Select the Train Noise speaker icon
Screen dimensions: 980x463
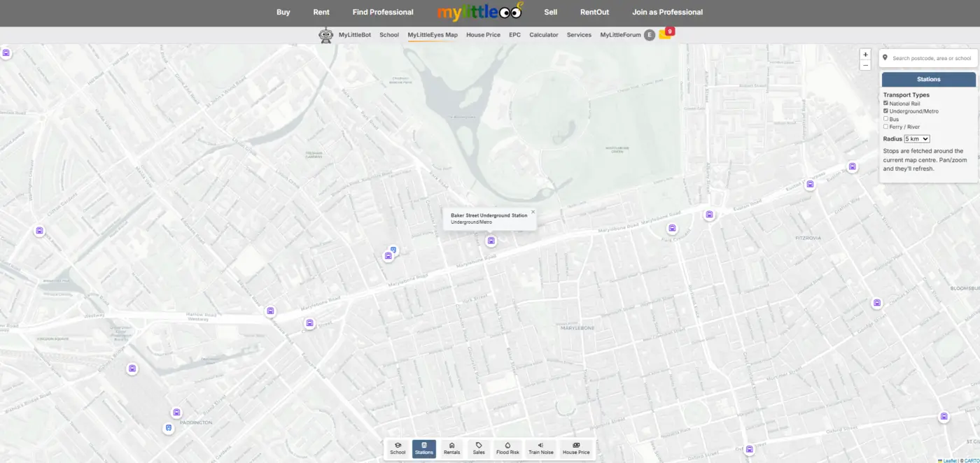pyautogui.click(x=540, y=448)
